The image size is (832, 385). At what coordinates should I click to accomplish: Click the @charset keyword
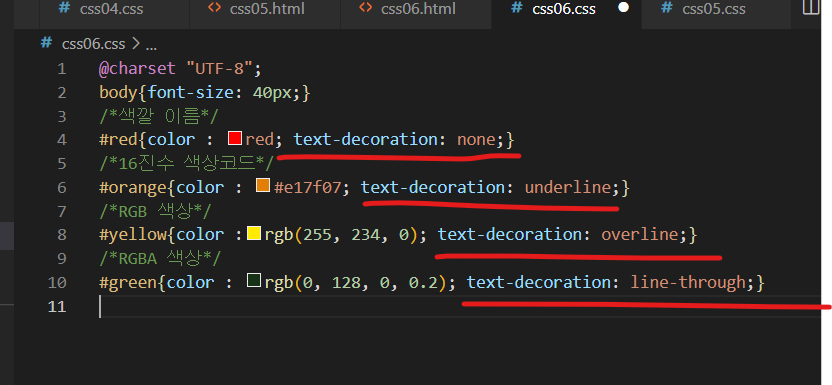[x=137, y=68]
